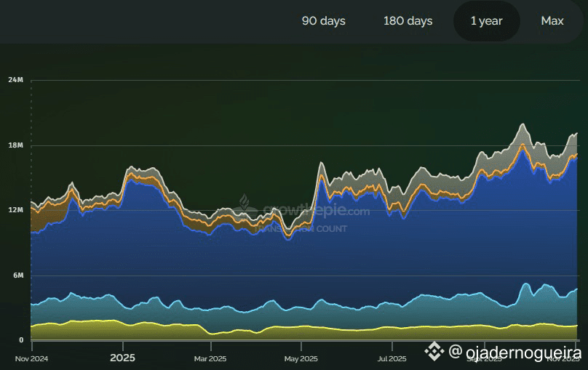Switch to the 180 days view
Viewport: 588px width, 370px height.
408,21
